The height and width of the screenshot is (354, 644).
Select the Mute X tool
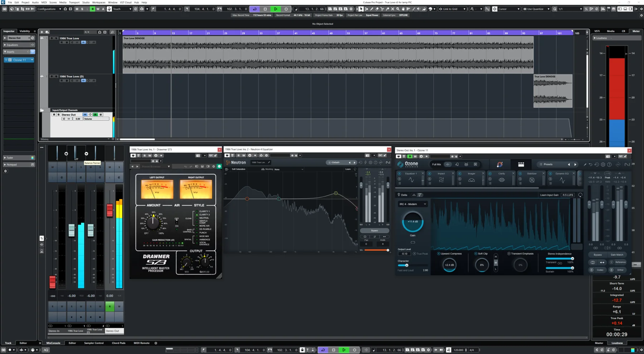tap(392, 9)
